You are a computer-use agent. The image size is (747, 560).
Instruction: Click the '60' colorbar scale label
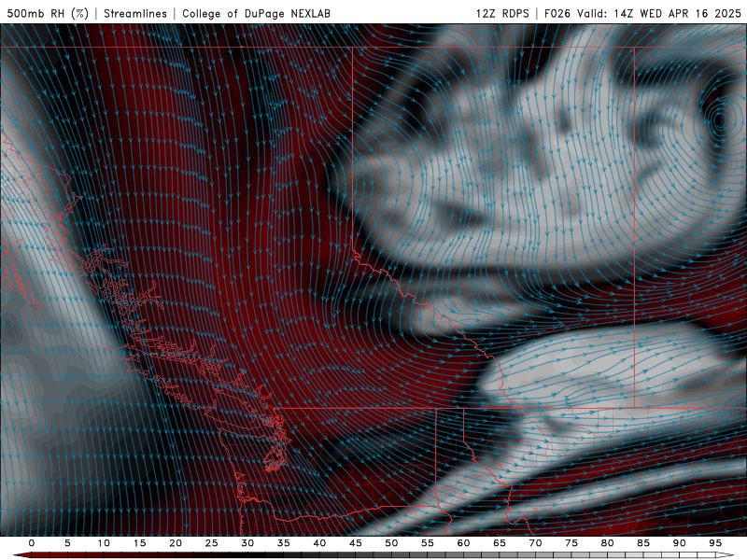[x=463, y=543]
